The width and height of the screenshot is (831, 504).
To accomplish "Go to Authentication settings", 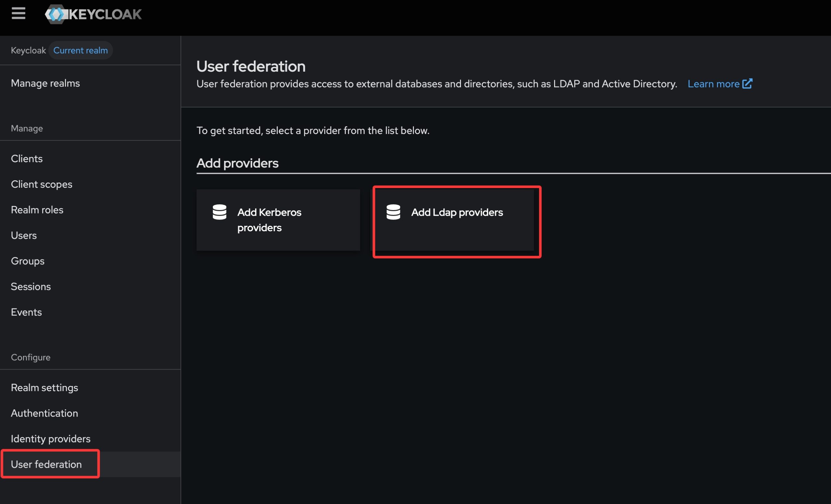I will tap(90, 414).
